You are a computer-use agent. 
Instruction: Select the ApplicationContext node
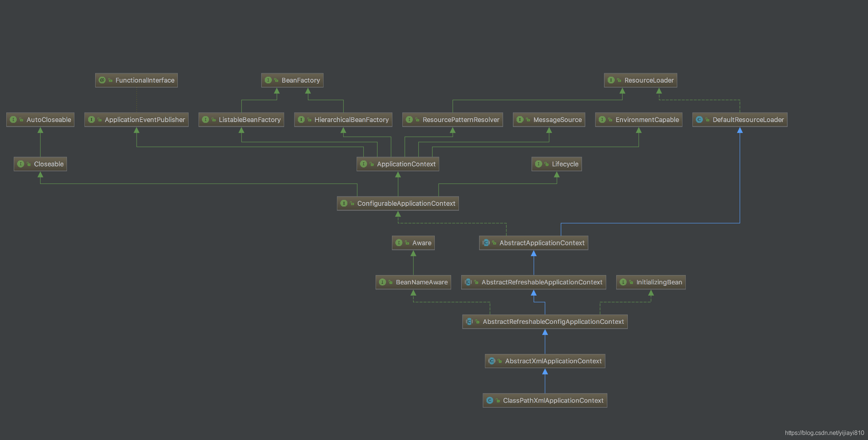click(x=406, y=164)
